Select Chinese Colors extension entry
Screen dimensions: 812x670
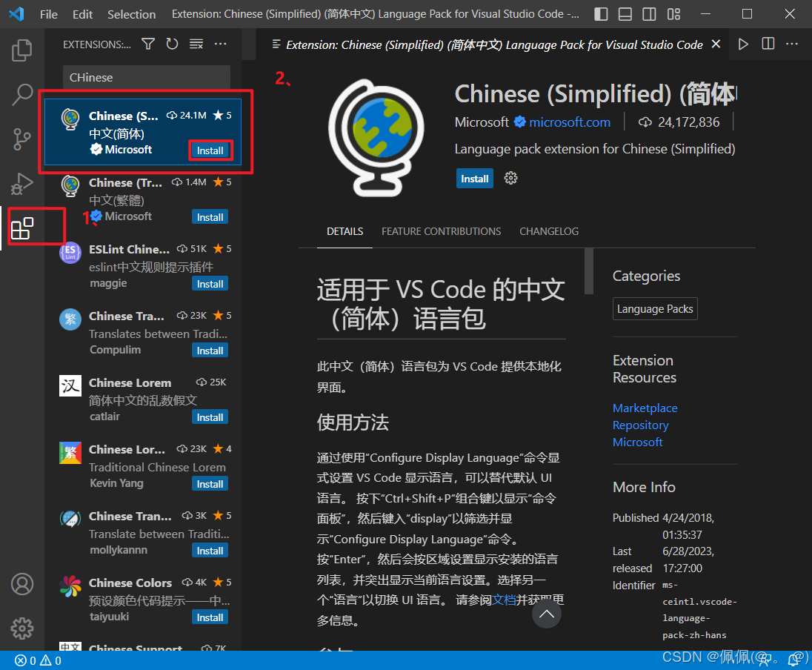click(143, 600)
